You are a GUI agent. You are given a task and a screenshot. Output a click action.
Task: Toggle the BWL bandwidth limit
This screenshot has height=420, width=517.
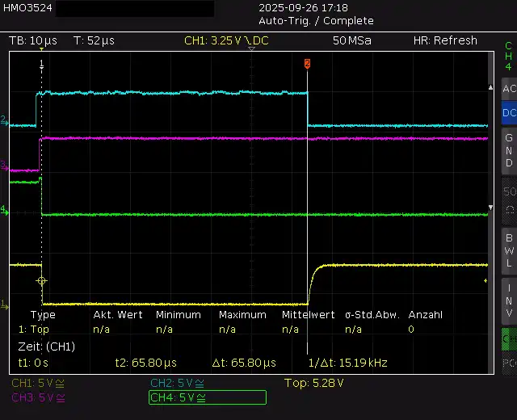click(508, 250)
